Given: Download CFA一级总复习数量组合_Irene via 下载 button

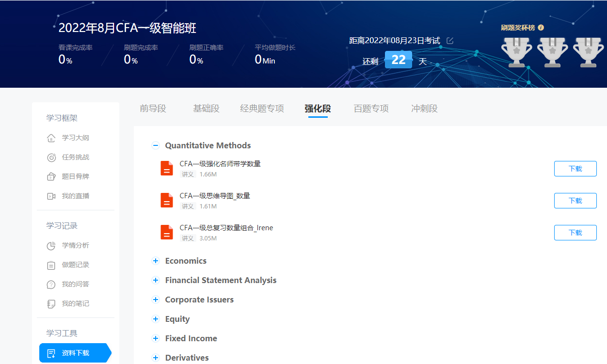Looking at the screenshot, I should pos(575,233).
